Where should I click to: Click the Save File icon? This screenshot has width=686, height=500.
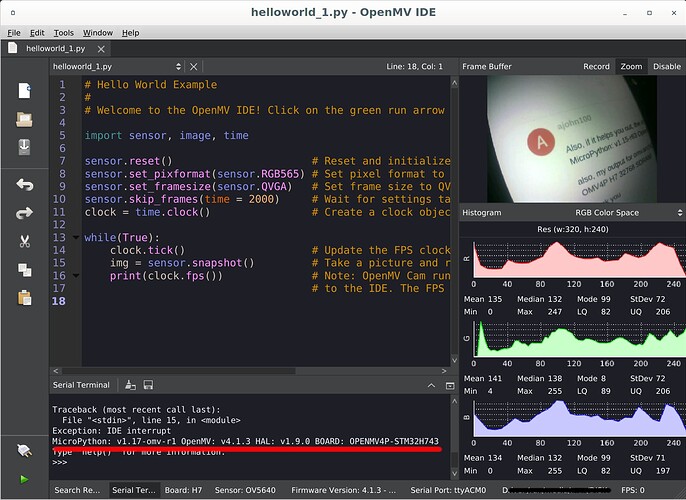point(24,148)
